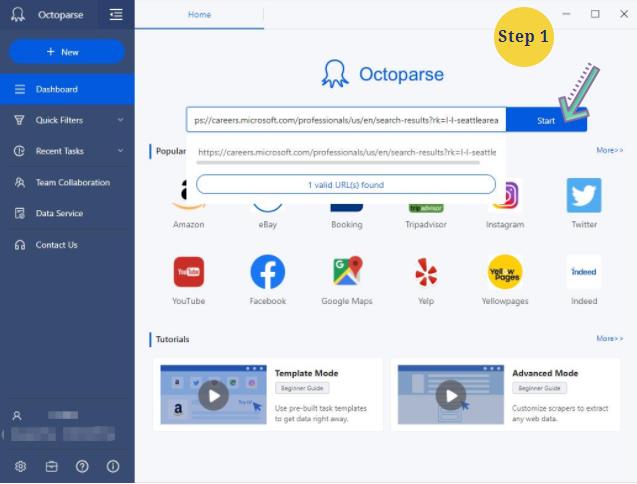The height and width of the screenshot is (484, 637).
Task: Click the Template Mode title
Action: [306, 373]
